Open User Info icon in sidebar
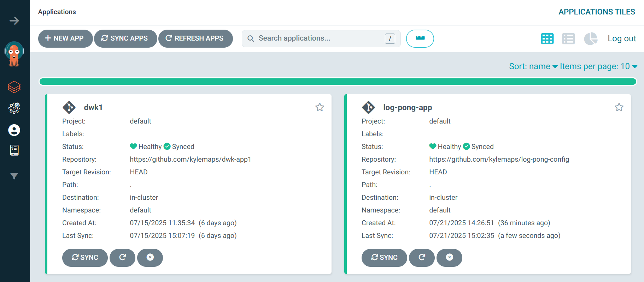644x282 pixels. (x=14, y=130)
